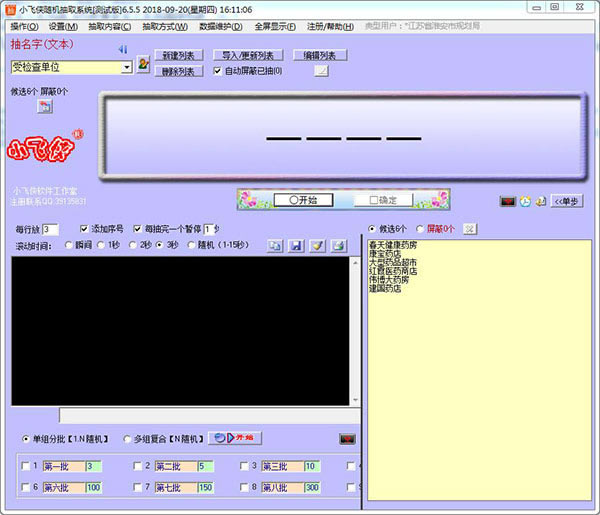Check the box for batch 6 第六批
600x515 pixels.
pos(26,487)
